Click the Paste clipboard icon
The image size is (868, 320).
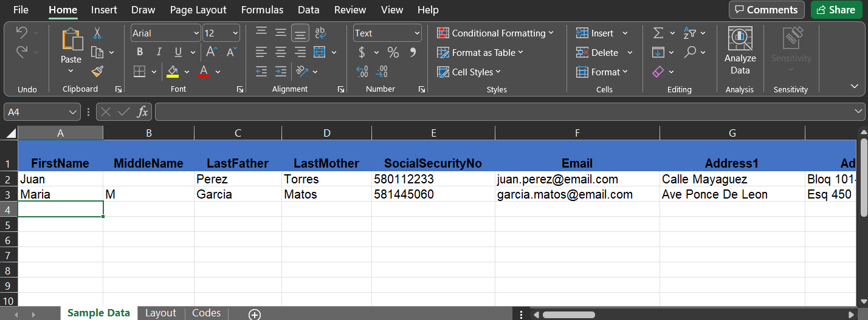[x=71, y=40]
